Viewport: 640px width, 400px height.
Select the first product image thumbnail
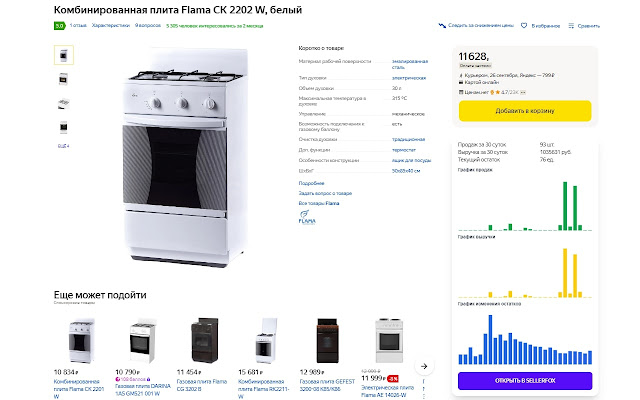(x=63, y=53)
